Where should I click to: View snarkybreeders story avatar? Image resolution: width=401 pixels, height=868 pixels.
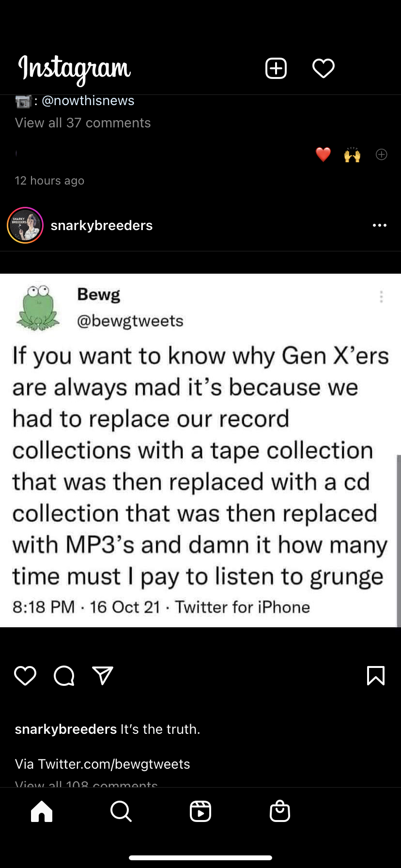coord(25,225)
